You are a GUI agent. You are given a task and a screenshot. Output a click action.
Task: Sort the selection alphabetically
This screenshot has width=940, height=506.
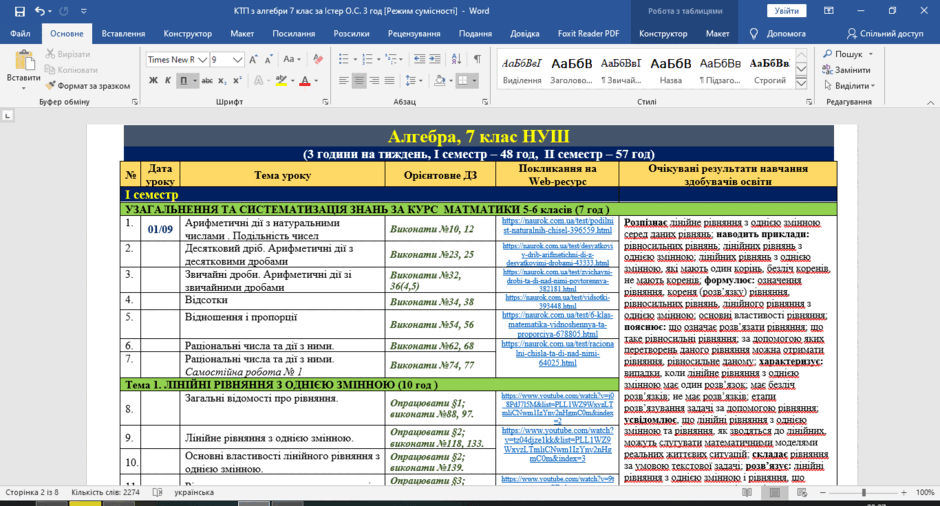point(456,59)
